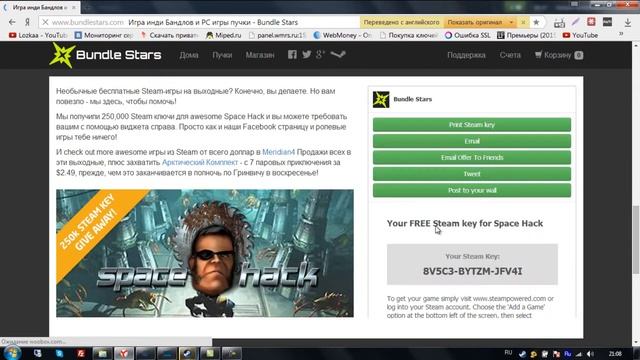Viewport: 640px width, 360px height.
Task: Open FileZilla red taskbar icon
Action: tap(81, 353)
